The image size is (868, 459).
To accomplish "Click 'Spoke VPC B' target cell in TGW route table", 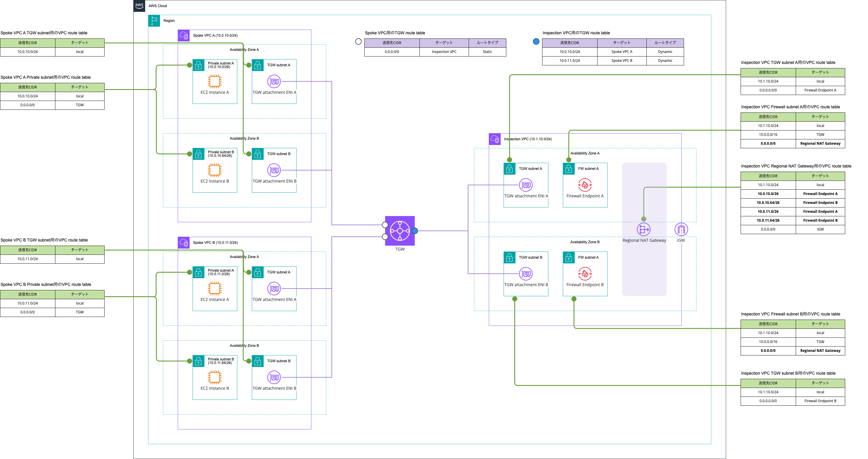I will pyautogui.click(x=622, y=61).
